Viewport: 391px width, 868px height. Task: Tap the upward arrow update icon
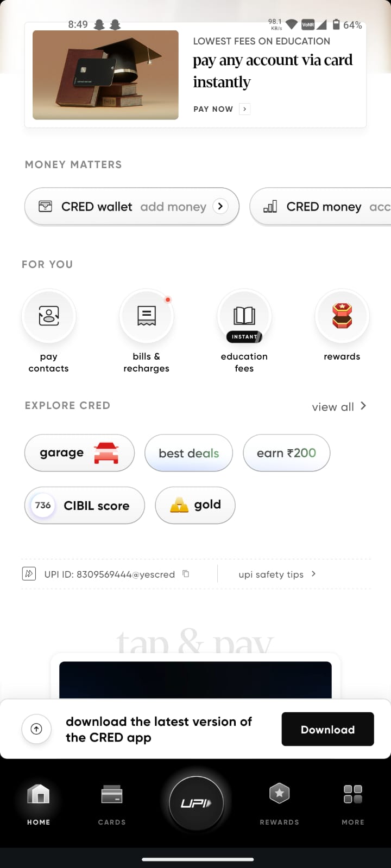click(x=36, y=729)
